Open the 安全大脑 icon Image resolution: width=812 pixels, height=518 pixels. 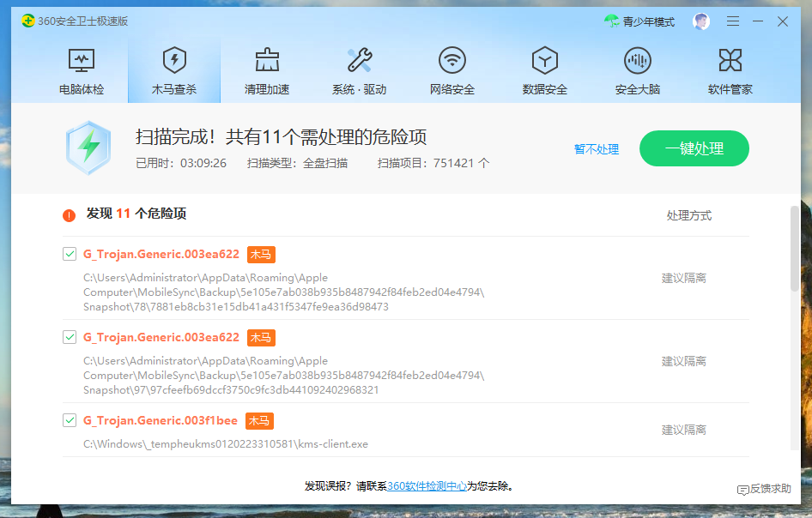click(x=638, y=60)
